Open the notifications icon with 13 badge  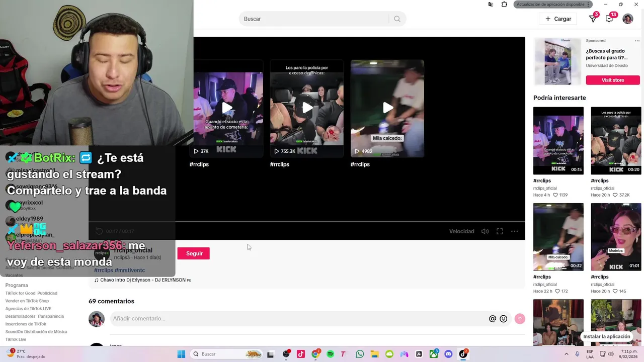coord(609,19)
